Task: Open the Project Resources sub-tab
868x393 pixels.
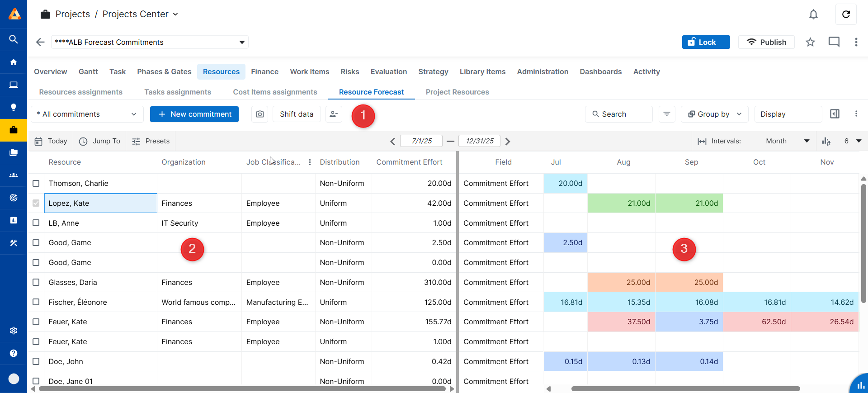Action: pos(457,92)
